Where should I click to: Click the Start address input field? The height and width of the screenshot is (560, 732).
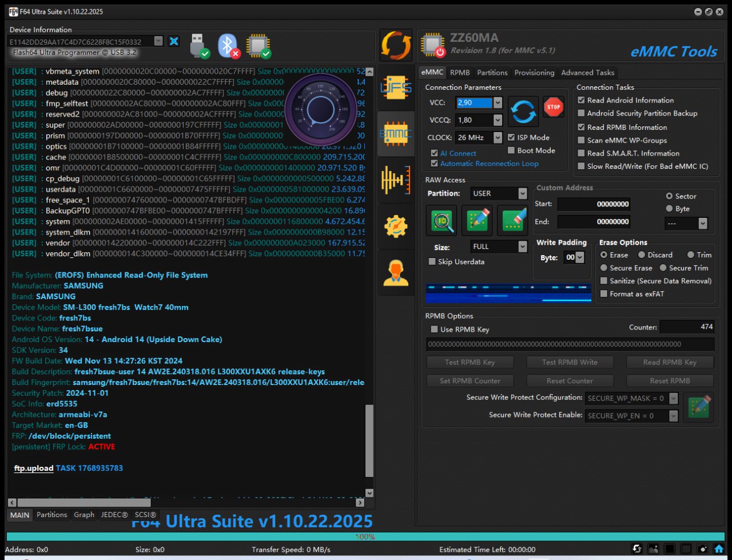(594, 204)
